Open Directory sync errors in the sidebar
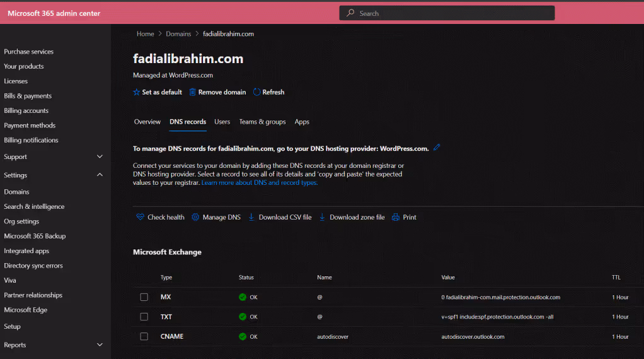The width and height of the screenshot is (644, 359). (33, 266)
